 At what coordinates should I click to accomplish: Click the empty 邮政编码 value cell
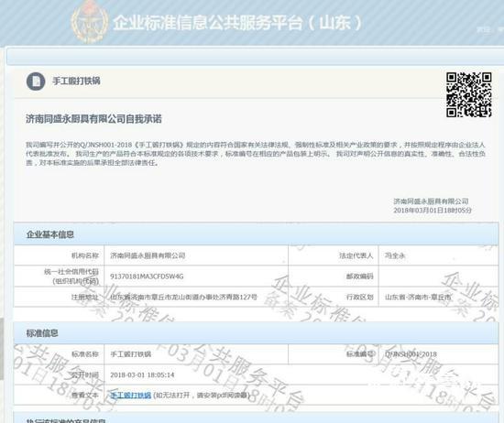point(438,277)
